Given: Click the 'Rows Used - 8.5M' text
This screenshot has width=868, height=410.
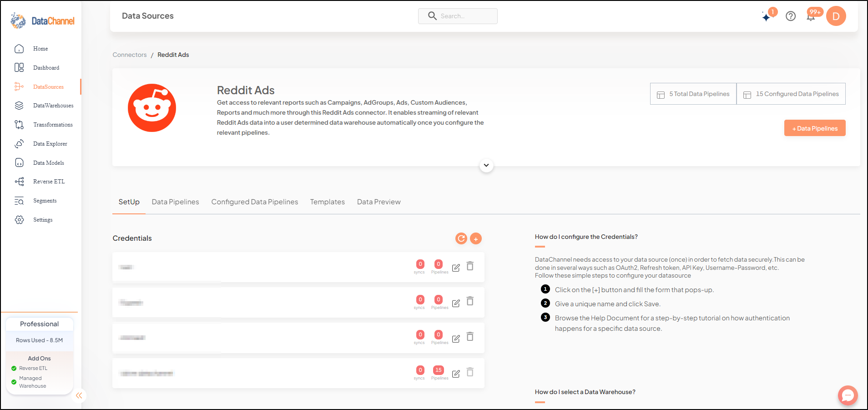Looking at the screenshot, I should pos(40,340).
